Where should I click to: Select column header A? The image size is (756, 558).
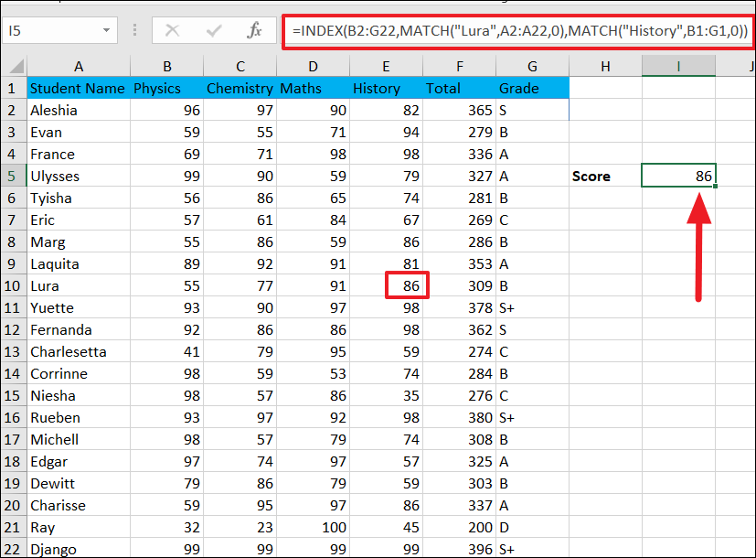79,66
